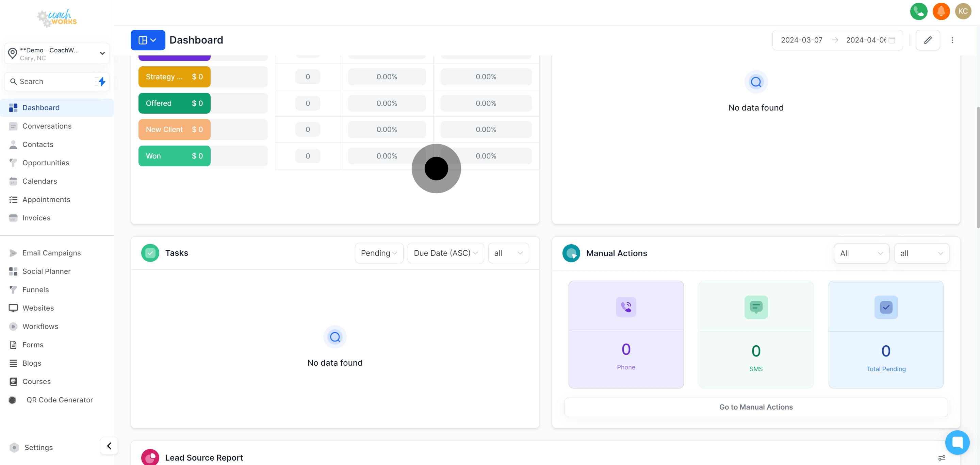Open the Due Date (ASC) sort dropdown
The height and width of the screenshot is (465, 980).
[445, 253]
